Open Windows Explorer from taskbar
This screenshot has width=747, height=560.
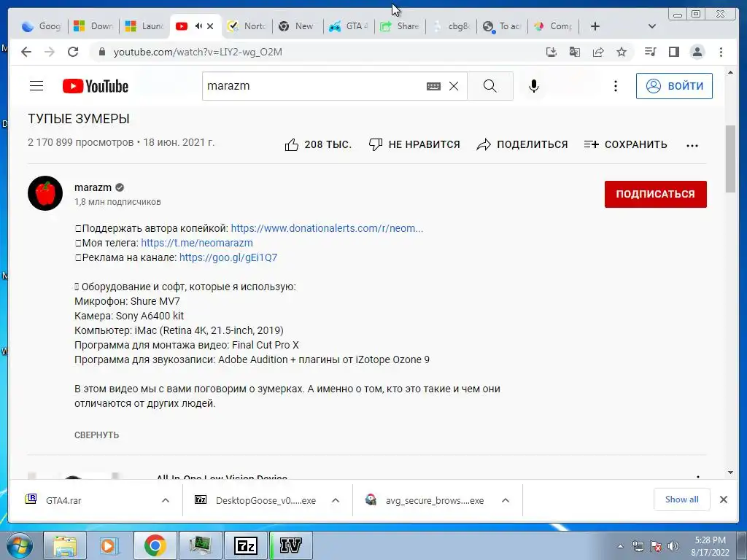64,545
